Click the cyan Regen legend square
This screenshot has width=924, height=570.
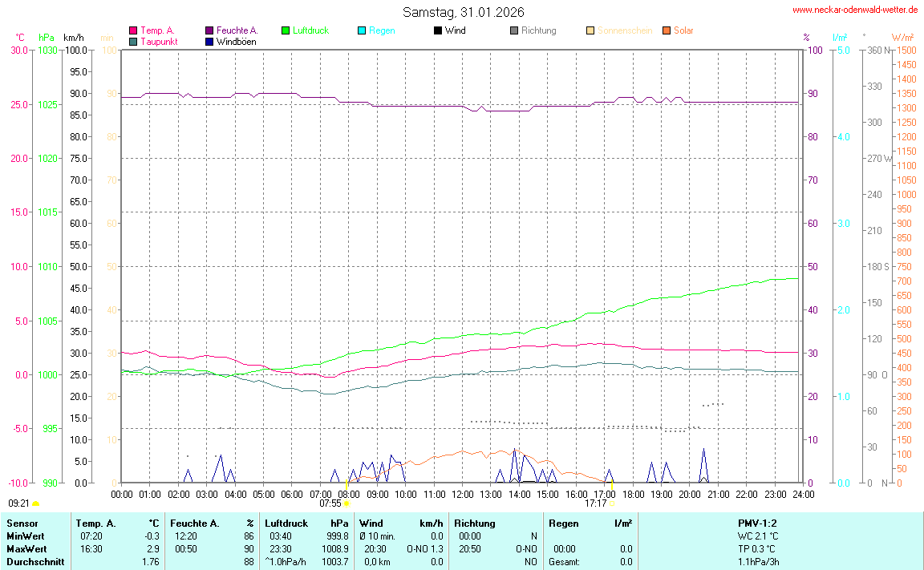tap(362, 30)
